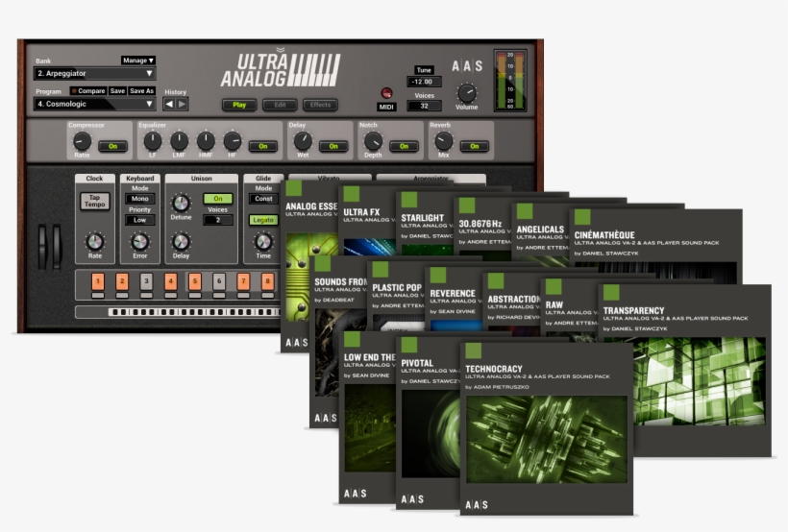Image resolution: width=788 pixels, height=532 pixels.
Task: Click the Unison Voices value 2
Action: (x=217, y=220)
